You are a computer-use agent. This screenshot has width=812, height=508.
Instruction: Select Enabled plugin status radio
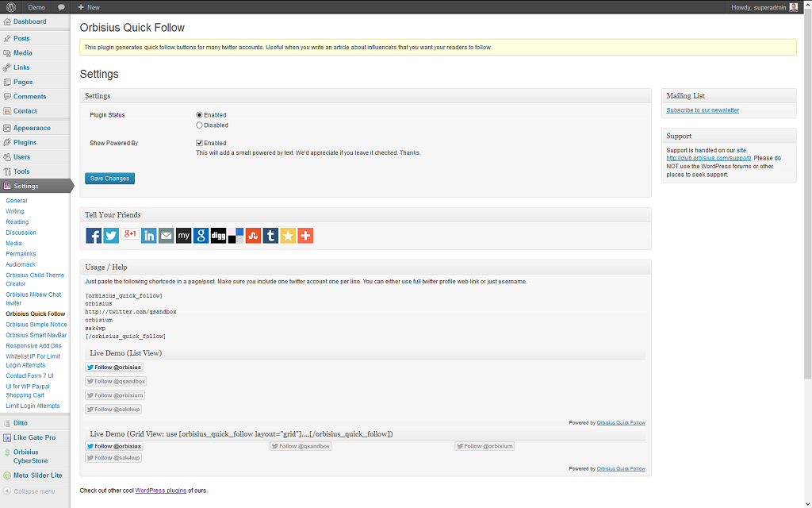tap(199, 115)
